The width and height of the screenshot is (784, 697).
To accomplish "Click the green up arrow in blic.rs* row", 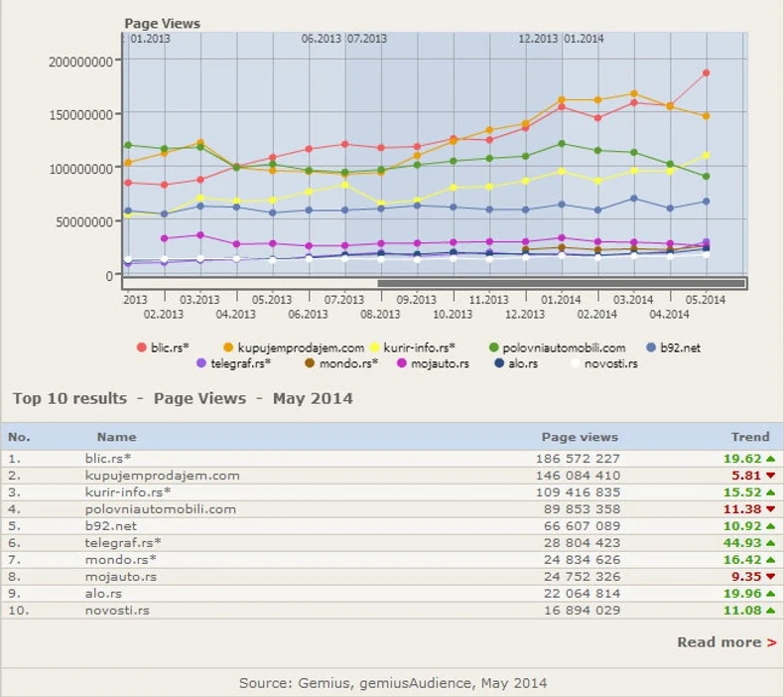I will pyautogui.click(x=770, y=459).
